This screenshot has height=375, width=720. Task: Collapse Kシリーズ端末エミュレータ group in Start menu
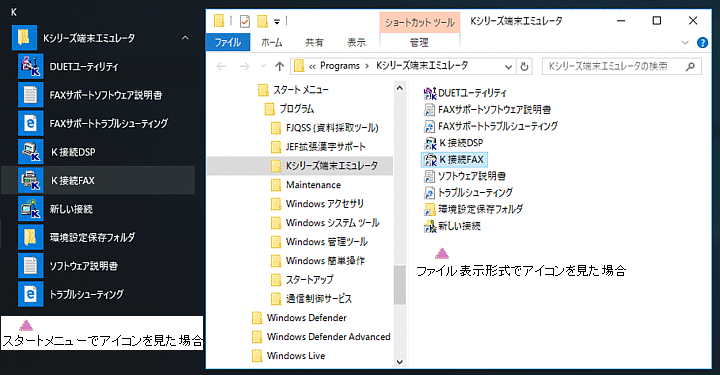(x=185, y=38)
